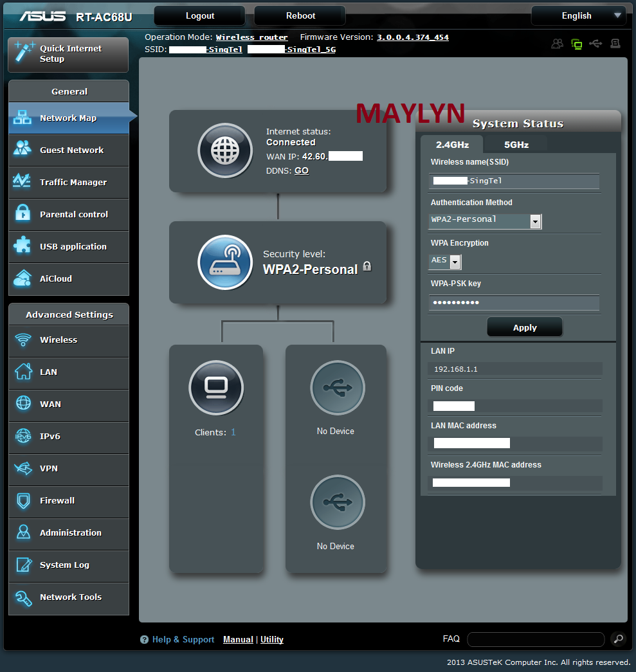Open the English language dropdown
This screenshot has height=672, width=636.
point(577,15)
